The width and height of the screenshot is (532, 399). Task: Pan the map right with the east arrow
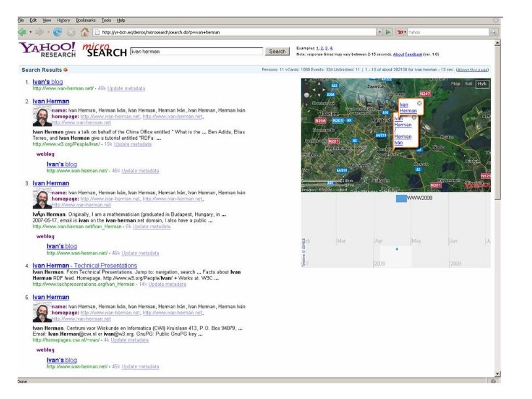[324, 90]
